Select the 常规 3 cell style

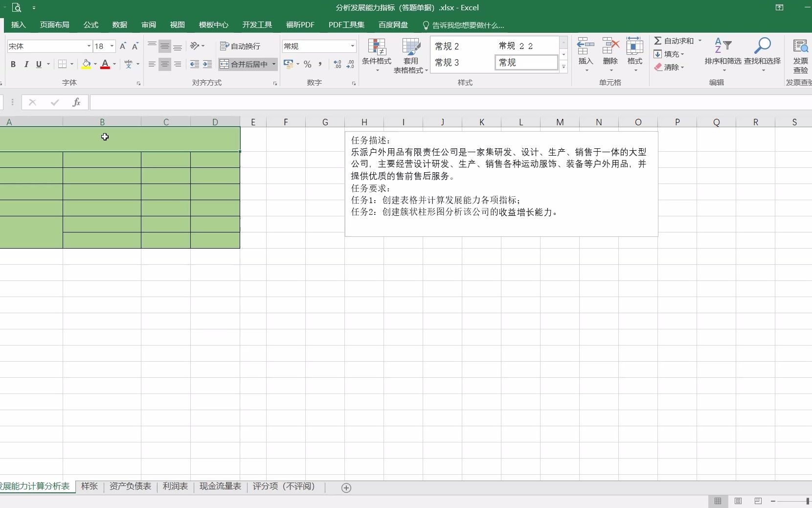click(x=462, y=63)
